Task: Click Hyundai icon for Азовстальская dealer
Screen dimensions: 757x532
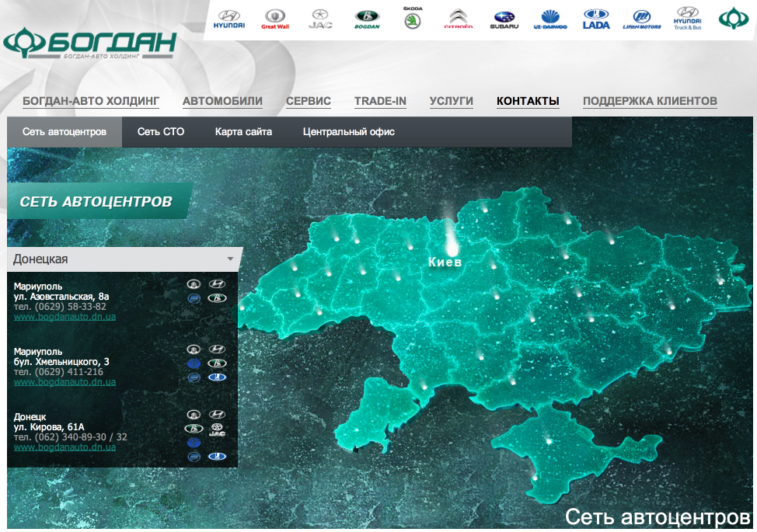Action: point(217,284)
